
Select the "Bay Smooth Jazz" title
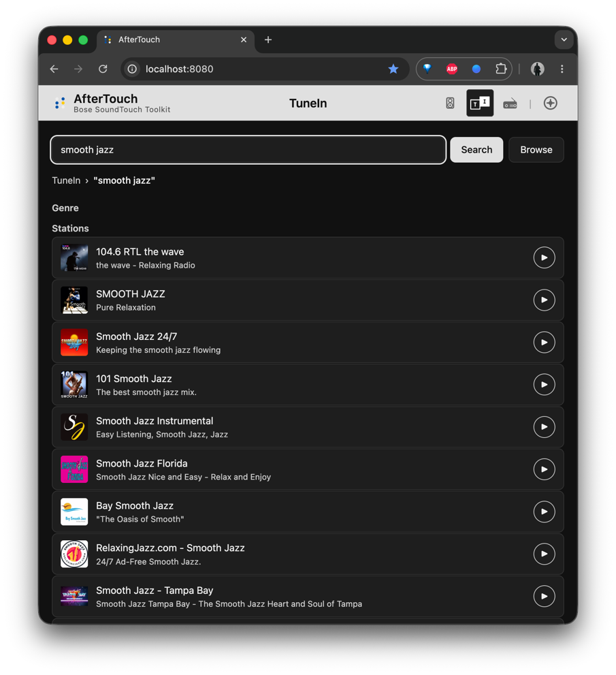click(135, 506)
